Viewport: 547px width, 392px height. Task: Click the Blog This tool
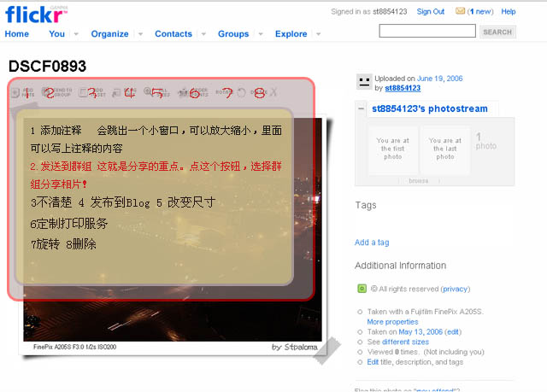click(x=124, y=92)
